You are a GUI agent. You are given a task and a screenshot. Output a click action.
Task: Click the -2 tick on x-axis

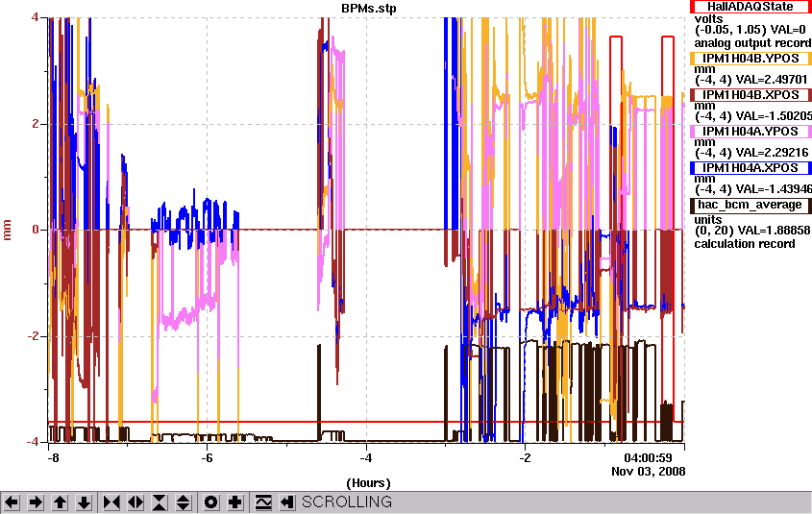(x=525, y=458)
